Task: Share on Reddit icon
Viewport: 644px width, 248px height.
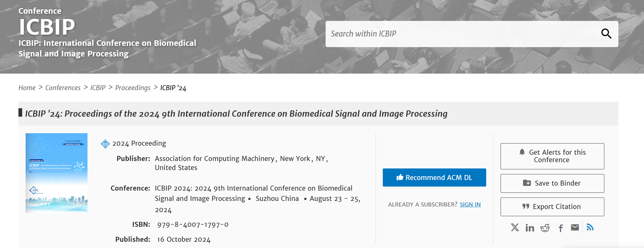Action: tap(545, 228)
